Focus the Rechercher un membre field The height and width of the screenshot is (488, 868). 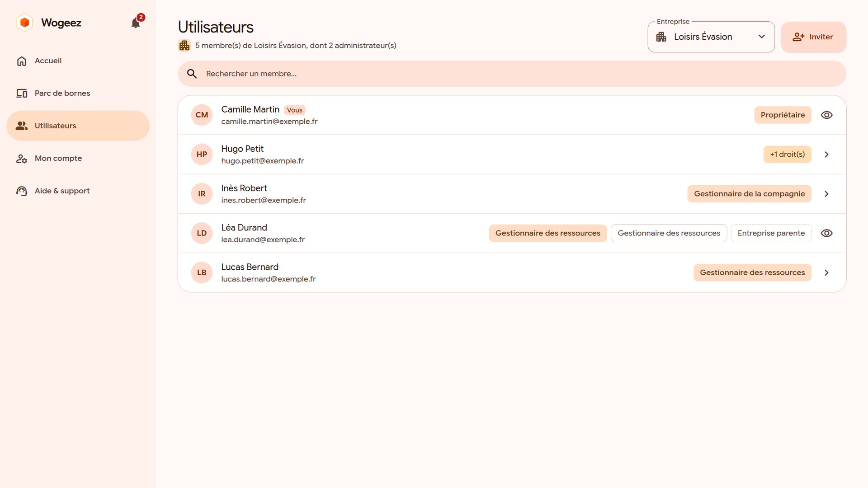tap(512, 74)
